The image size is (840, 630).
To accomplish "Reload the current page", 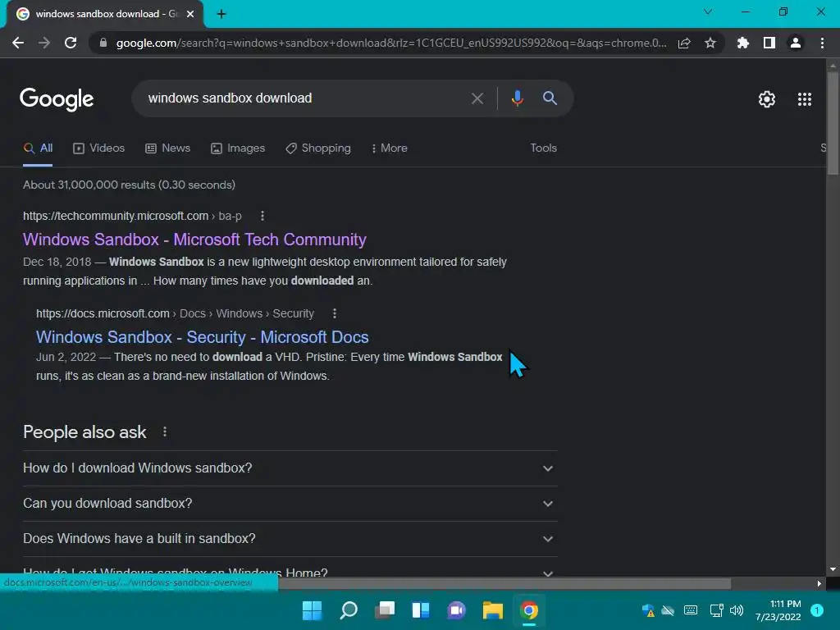I will [x=71, y=43].
